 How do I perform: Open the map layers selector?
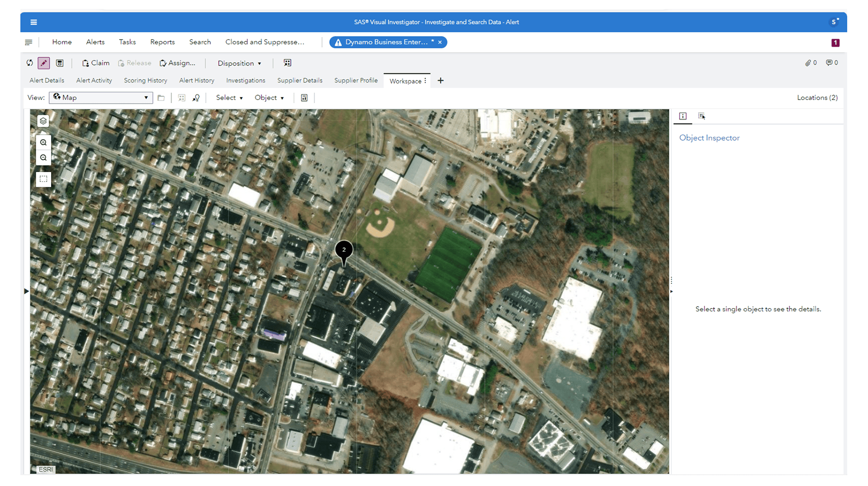point(43,121)
